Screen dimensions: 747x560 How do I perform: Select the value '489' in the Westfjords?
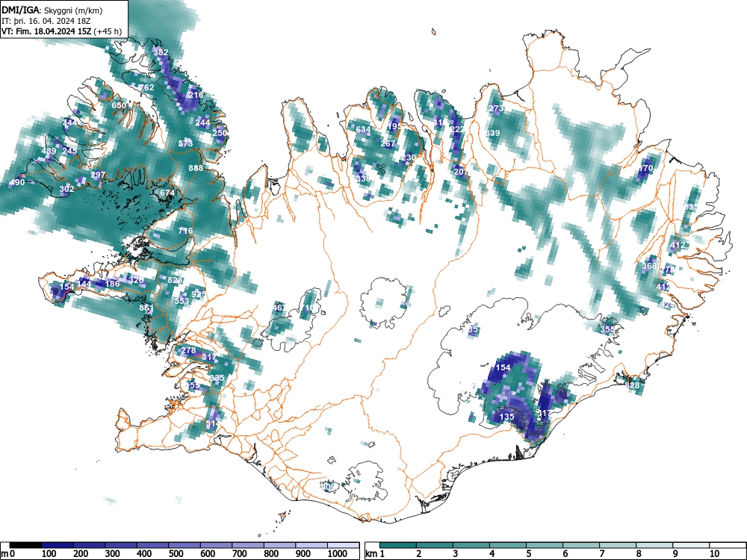(x=49, y=151)
